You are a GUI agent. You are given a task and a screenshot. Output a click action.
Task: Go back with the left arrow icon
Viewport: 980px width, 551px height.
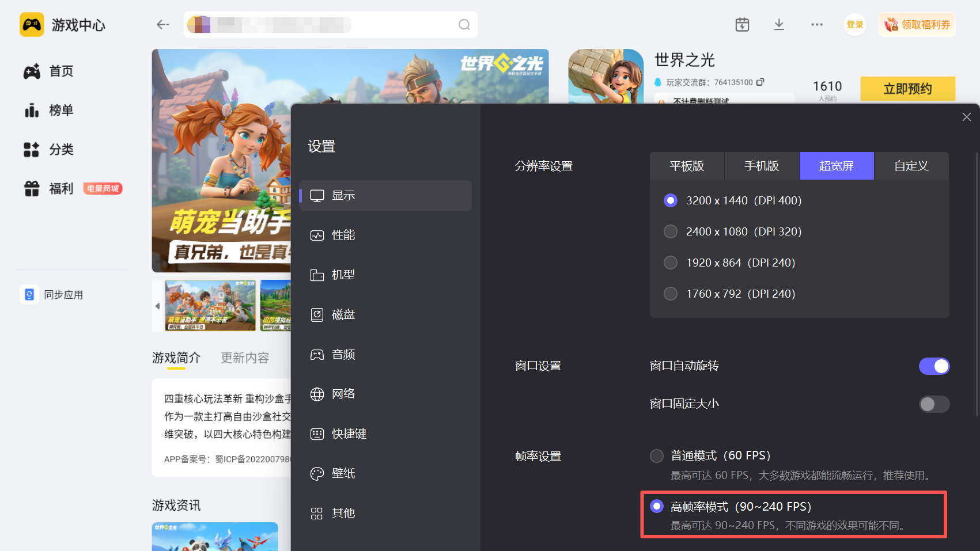pyautogui.click(x=163, y=24)
